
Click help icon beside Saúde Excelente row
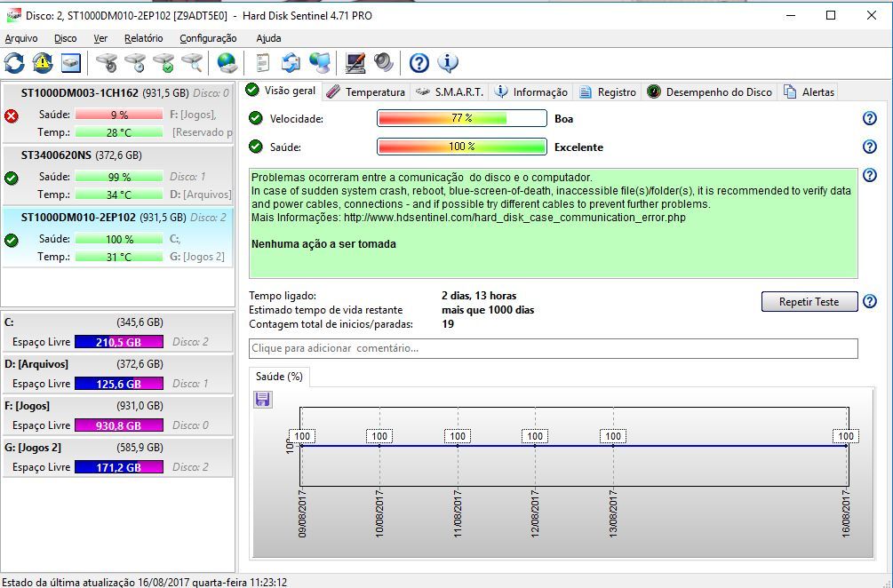870,147
